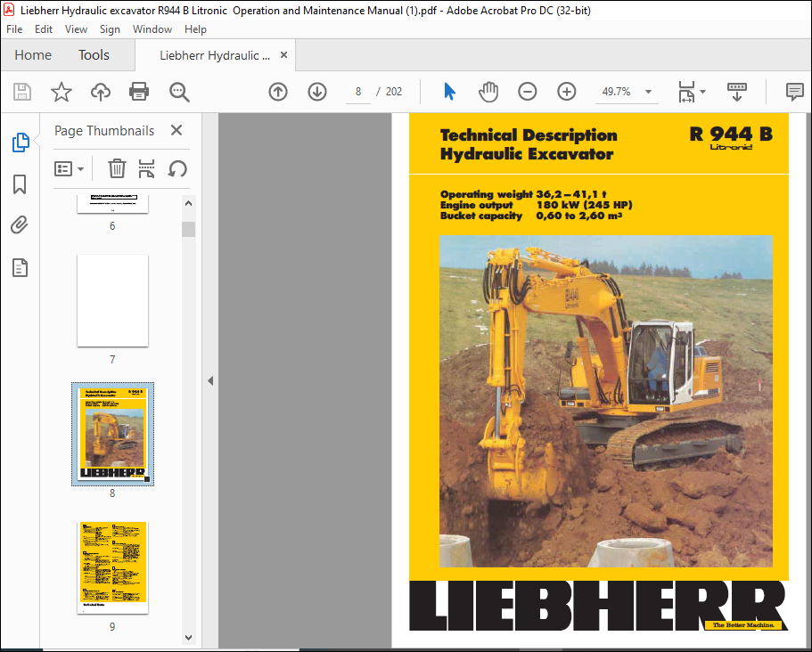
Task: Select the arrow Selection tool
Action: click(449, 92)
